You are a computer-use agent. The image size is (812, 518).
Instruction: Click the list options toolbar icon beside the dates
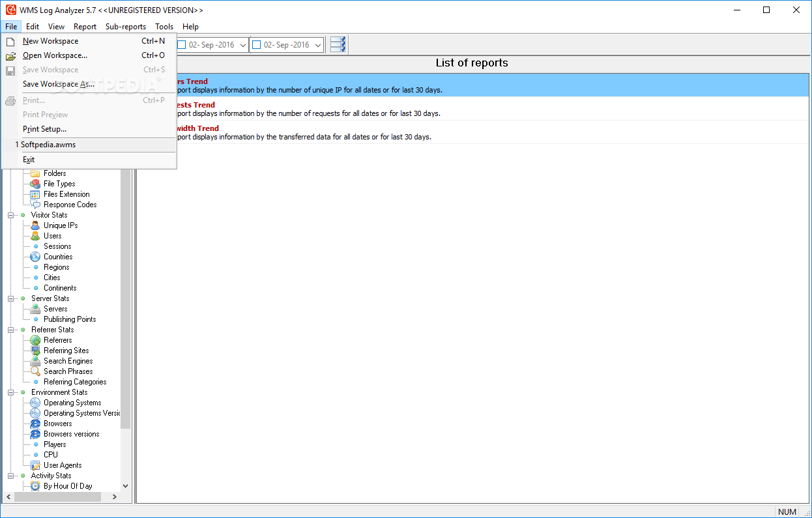[x=338, y=45]
